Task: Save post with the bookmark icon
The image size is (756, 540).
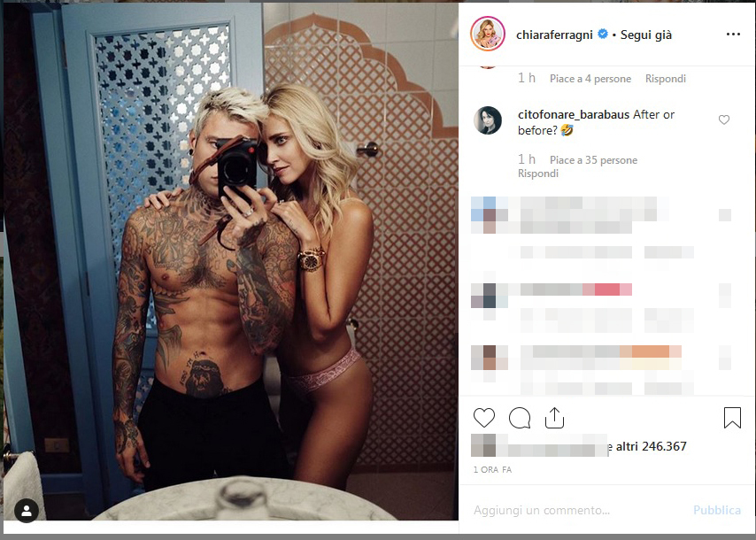Action: (732, 418)
